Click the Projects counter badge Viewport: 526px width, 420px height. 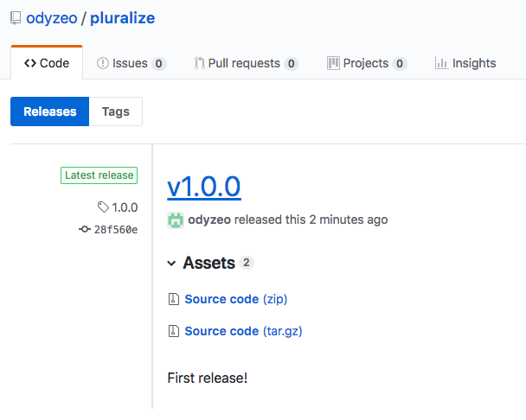coord(400,63)
